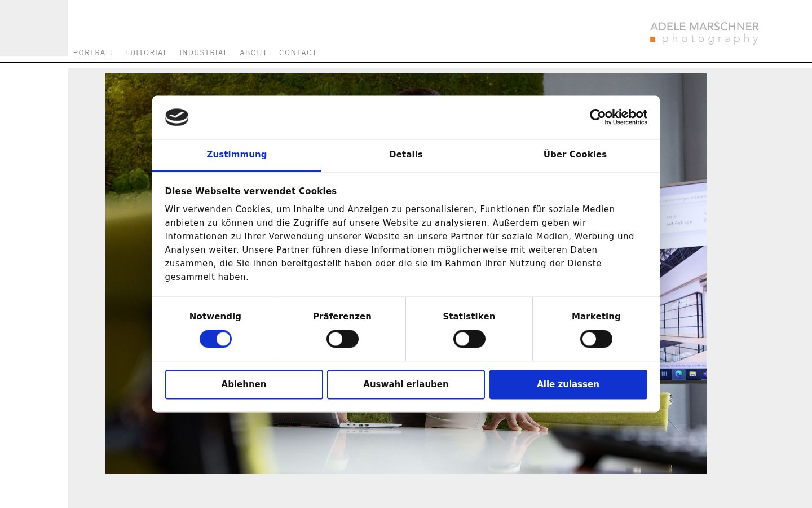Click the Notwendig category label
The height and width of the screenshot is (508, 812).
(x=215, y=317)
